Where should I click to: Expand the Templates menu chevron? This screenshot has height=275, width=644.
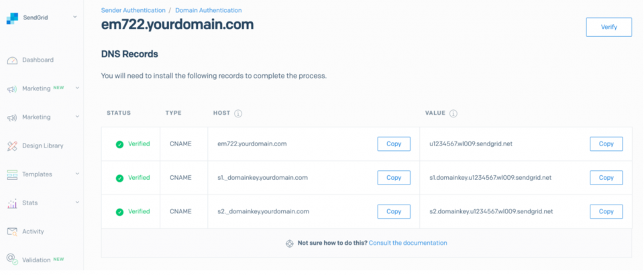point(77,174)
